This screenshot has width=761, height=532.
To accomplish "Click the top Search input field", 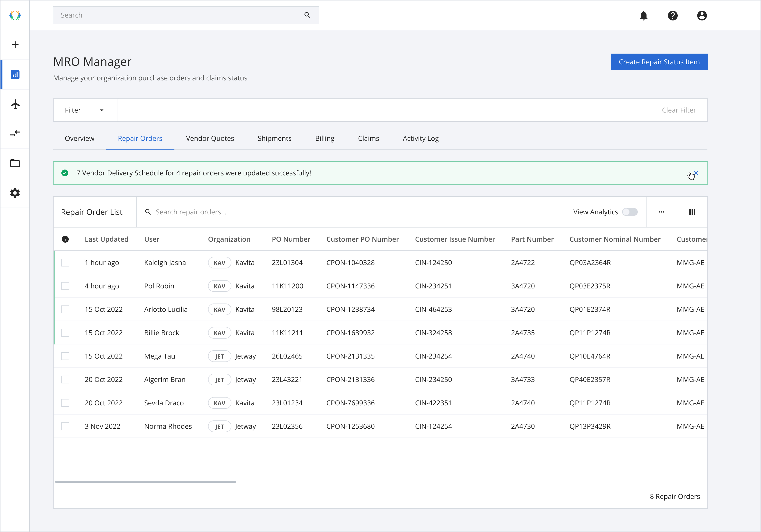I will coord(186,15).
